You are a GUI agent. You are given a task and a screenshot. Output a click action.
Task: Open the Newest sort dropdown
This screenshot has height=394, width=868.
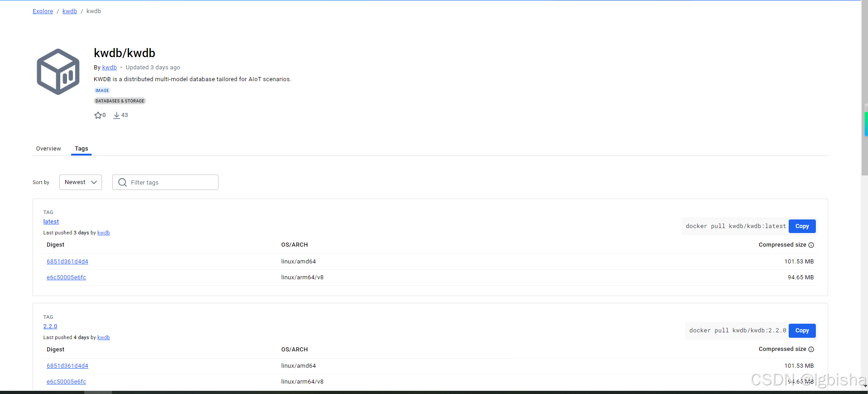pyautogui.click(x=81, y=182)
